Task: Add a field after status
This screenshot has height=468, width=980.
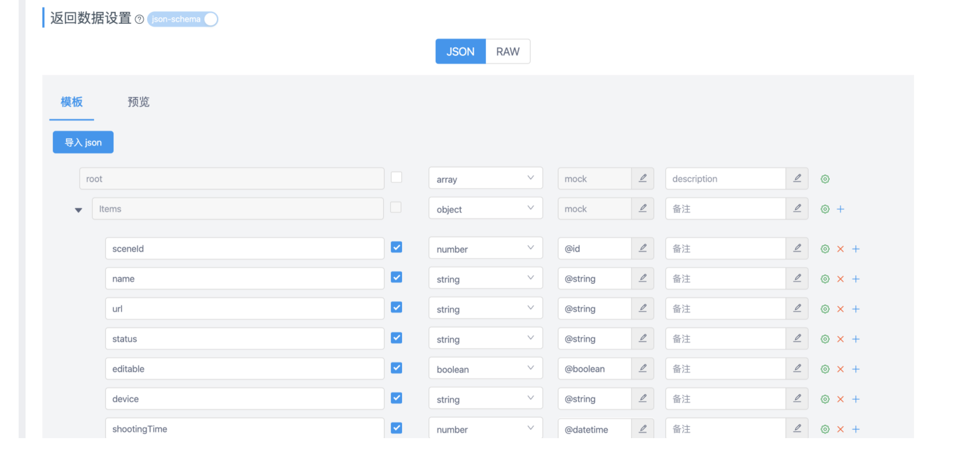Action: pos(856,339)
